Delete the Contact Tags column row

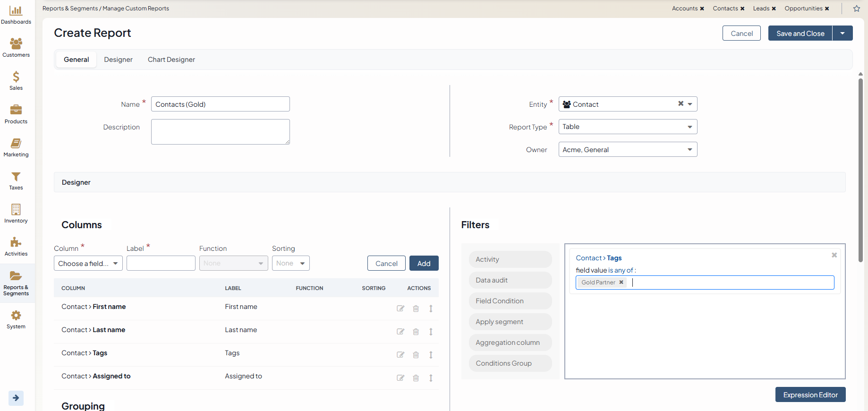(x=416, y=355)
